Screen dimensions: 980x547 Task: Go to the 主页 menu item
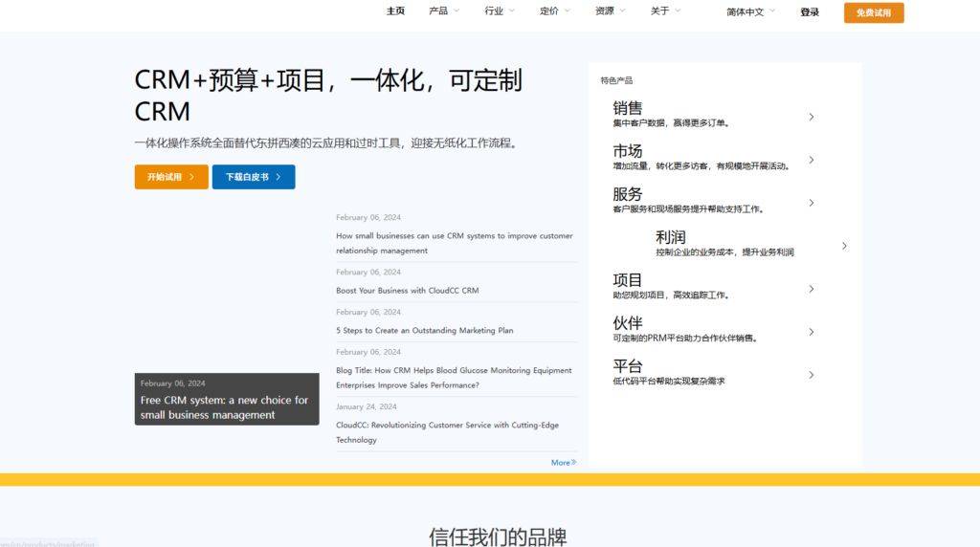pos(395,11)
